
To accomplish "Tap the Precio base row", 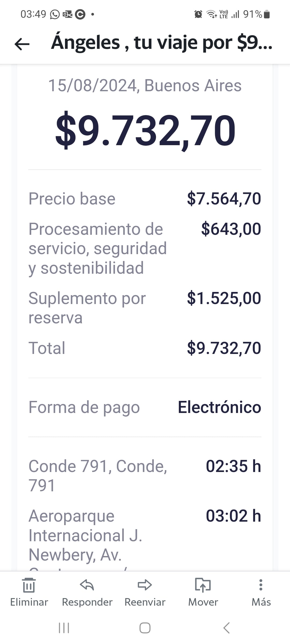I will pos(72,199).
